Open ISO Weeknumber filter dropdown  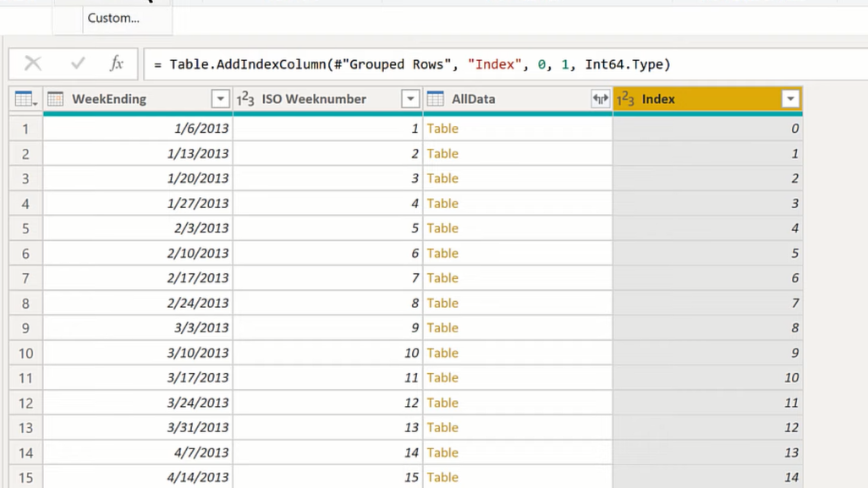click(410, 99)
